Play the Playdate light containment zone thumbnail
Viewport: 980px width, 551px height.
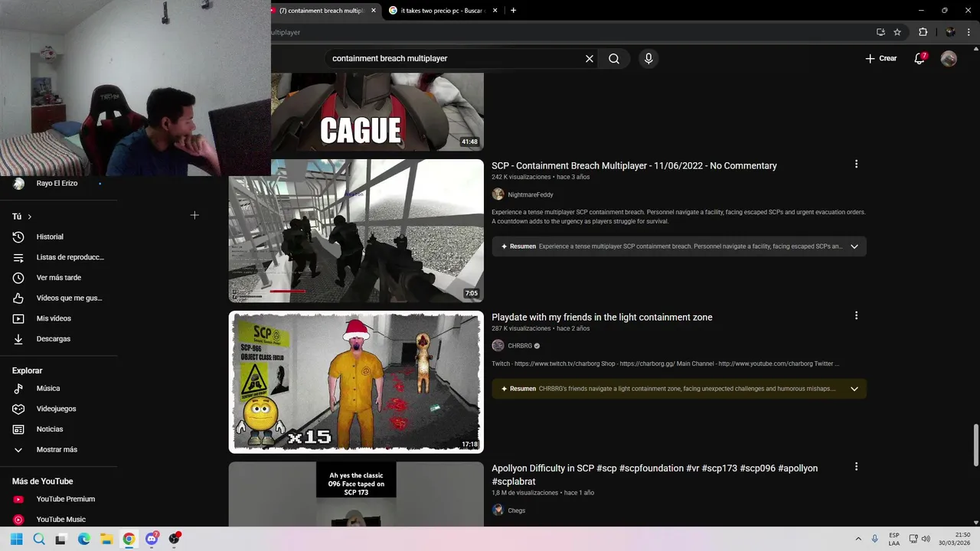pyautogui.click(x=356, y=382)
